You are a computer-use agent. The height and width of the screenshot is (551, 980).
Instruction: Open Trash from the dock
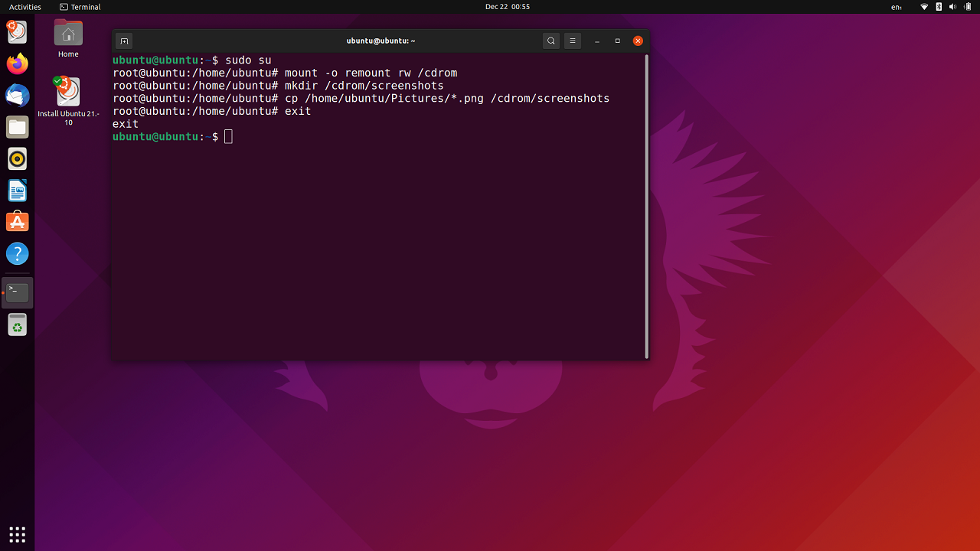click(17, 324)
